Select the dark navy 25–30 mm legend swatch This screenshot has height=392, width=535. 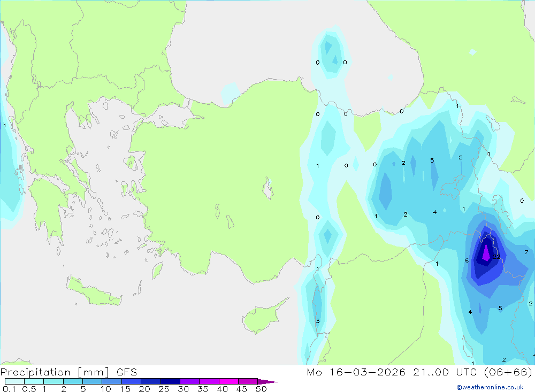pos(170,381)
